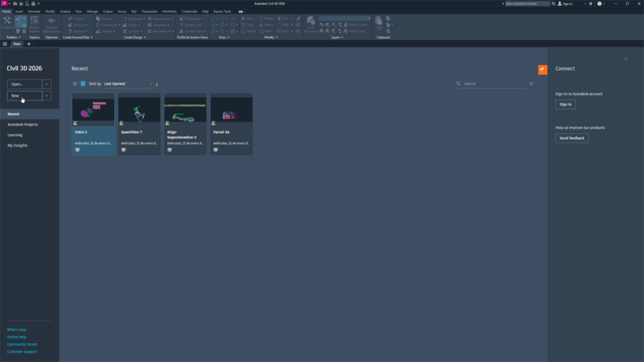Toggle the sort direction arrow
The image size is (644, 362).
tap(157, 83)
